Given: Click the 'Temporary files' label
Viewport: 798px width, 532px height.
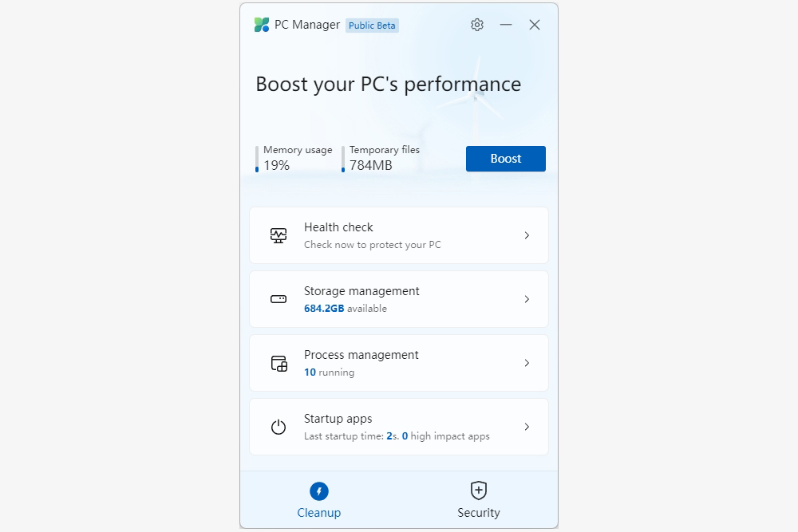Looking at the screenshot, I should tap(385, 150).
